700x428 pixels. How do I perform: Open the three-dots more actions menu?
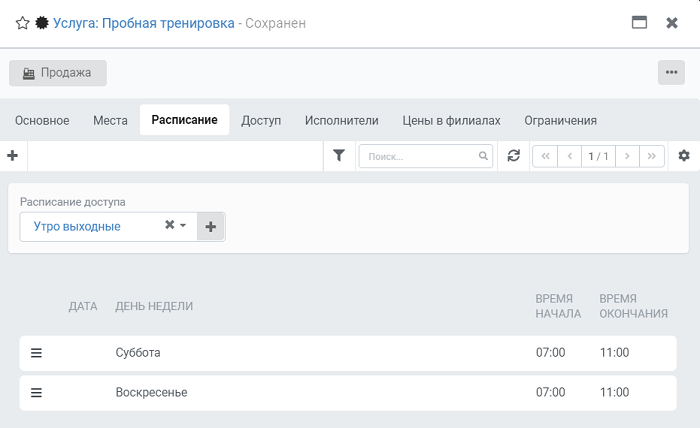[x=671, y=72]
